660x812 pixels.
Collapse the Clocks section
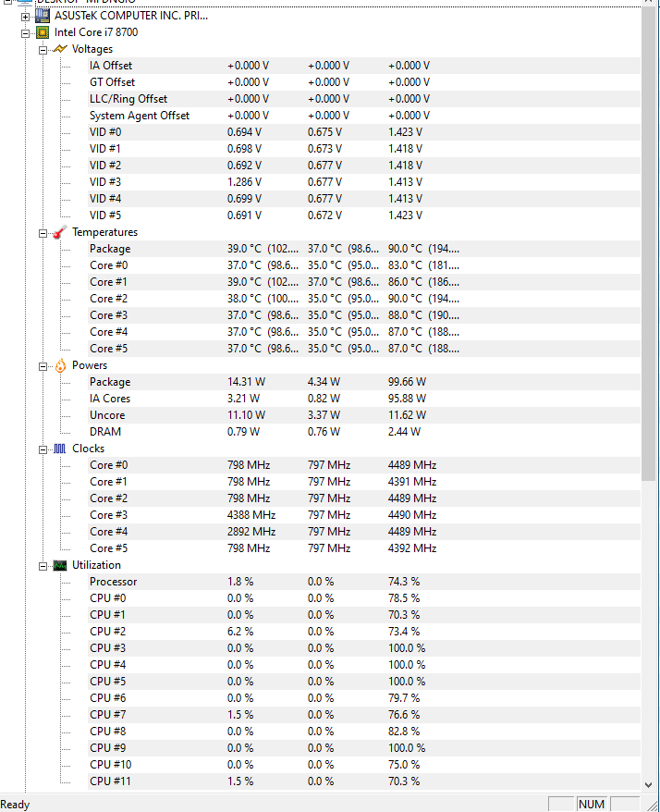tap(43, 449)
